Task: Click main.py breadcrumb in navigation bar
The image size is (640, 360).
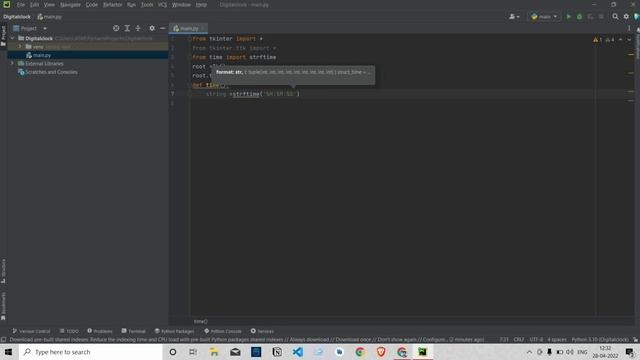Action: (49, 17)
